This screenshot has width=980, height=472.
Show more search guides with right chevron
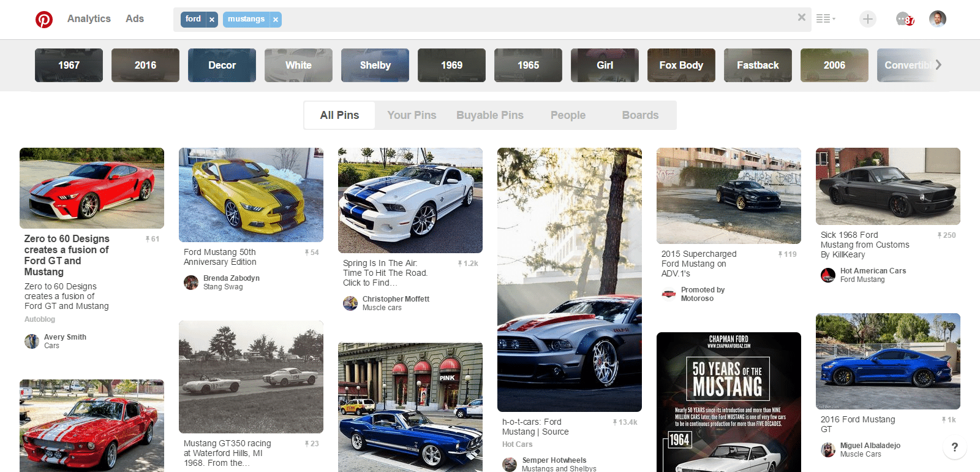pos(938,64)
